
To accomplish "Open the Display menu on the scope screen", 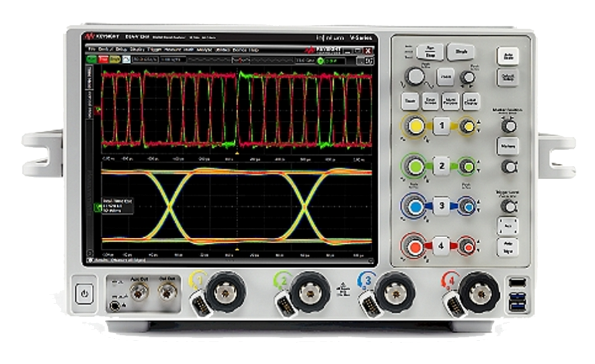I will 137,50.
